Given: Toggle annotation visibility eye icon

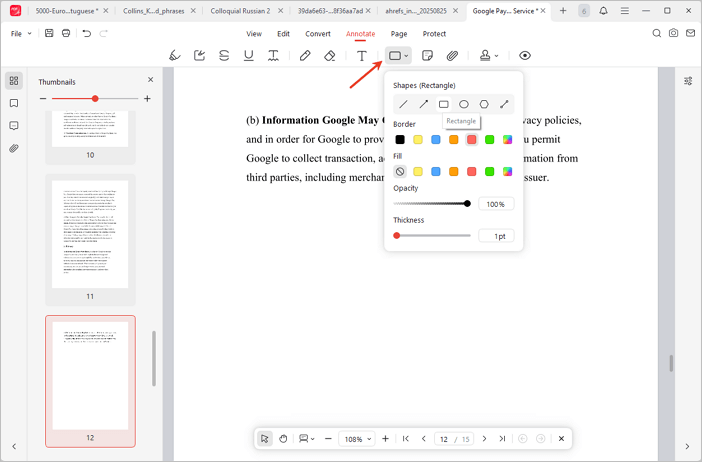Looking at the screenshot, I should pyautogui.click(x=525, y=56).
